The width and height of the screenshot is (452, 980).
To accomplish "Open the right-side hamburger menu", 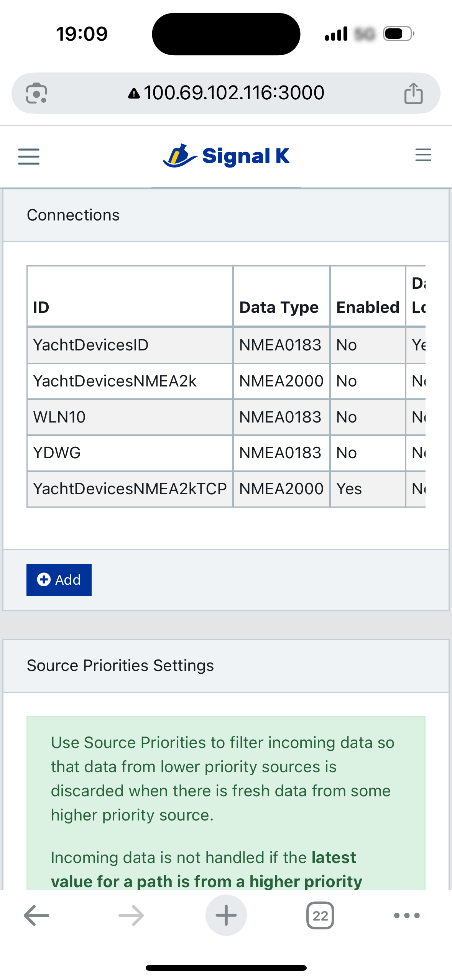I will tap(423, 155).
